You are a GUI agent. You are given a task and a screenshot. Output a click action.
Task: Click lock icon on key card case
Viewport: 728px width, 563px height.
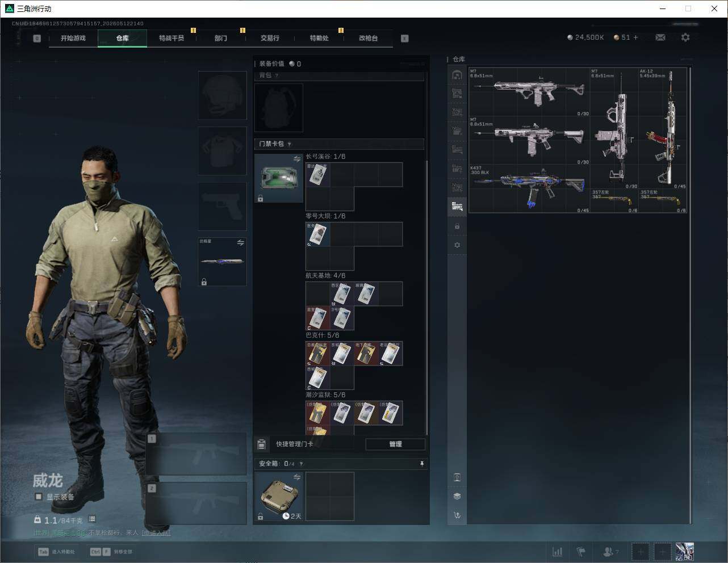260,198
